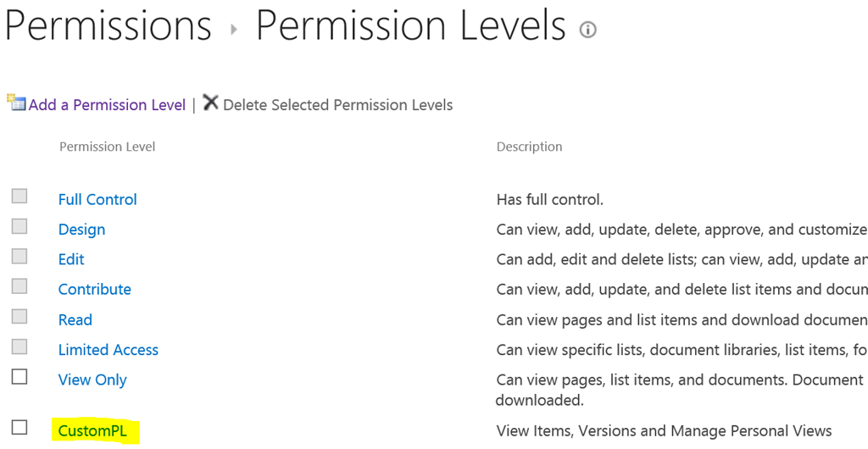This screenshot has height=449, width=868.
Task: Open the highlighted CustomPL permission level
Action: coord(92,431)
